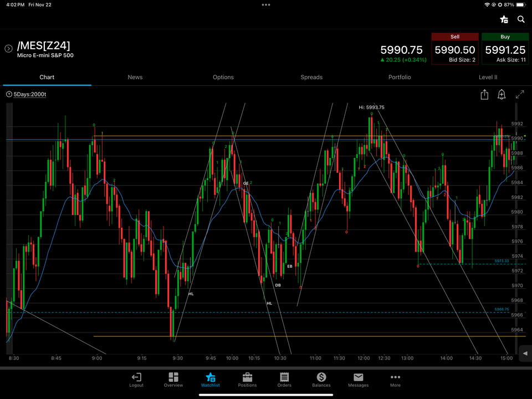Expand the /MES symbol details chevron
532x399 pixels.
8,49
